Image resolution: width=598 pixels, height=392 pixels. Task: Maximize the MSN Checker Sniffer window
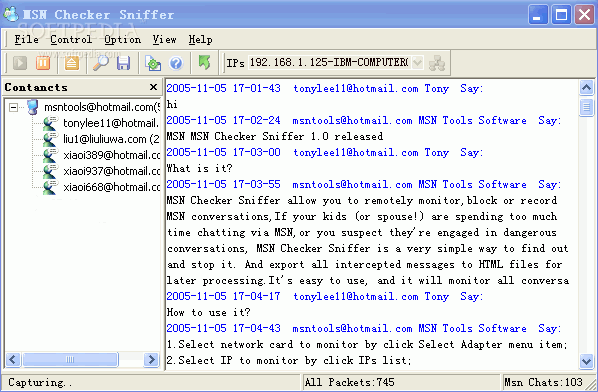coord(561,14)
